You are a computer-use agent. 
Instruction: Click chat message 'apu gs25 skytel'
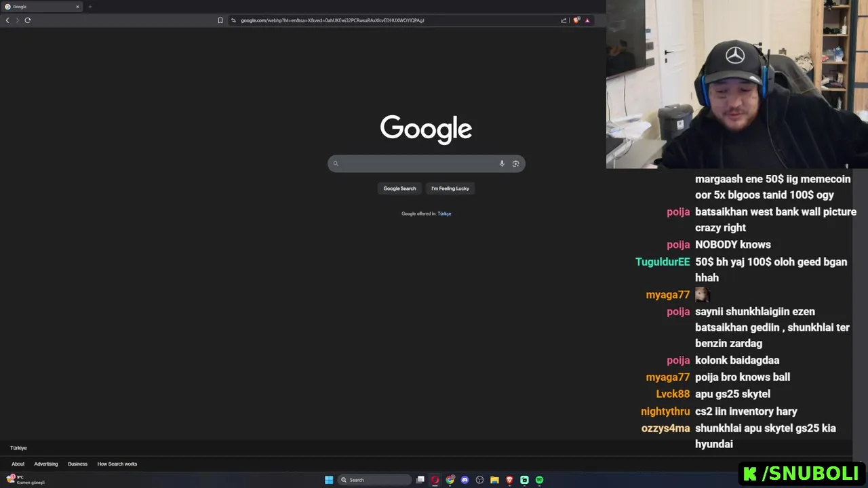pos(732,394)
